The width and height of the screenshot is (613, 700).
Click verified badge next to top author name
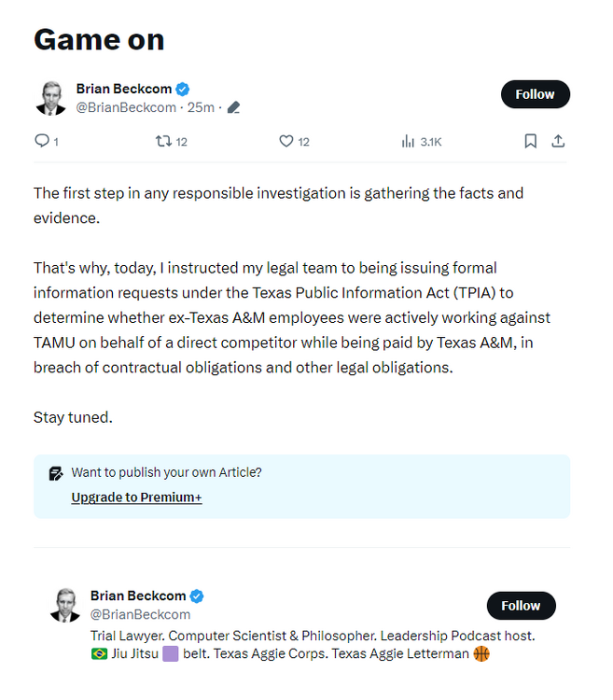coord(183,89)
